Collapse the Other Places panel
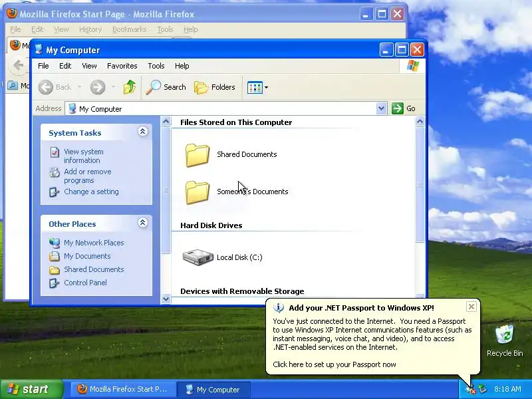 [142, 223]
